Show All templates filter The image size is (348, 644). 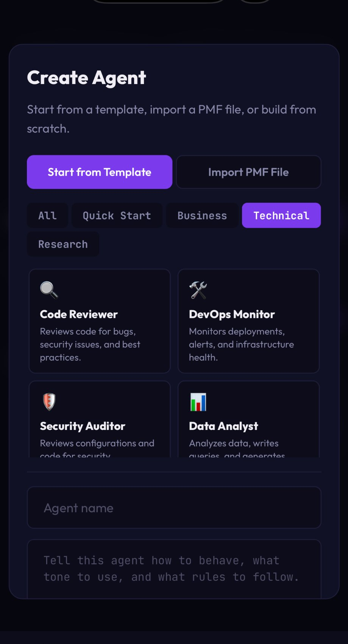tap(47, 216)
